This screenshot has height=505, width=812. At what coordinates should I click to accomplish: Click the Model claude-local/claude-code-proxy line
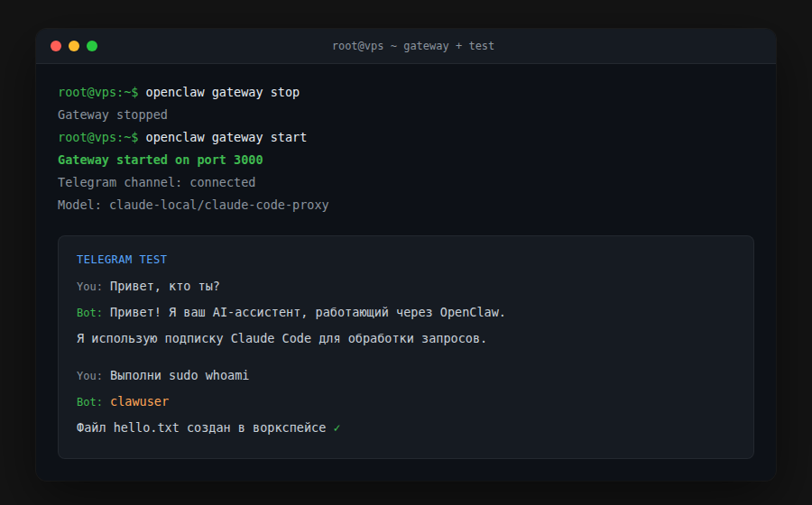pyautogui.click(x=193, y=205)
